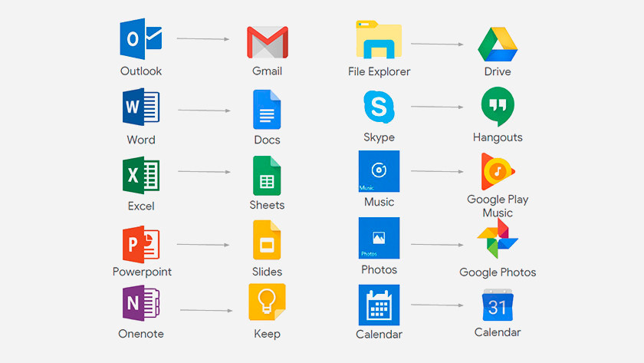Open the Windows Calendar icon
Screen dimensions: 644x363
pyautogui.click(x=379, y=305)
